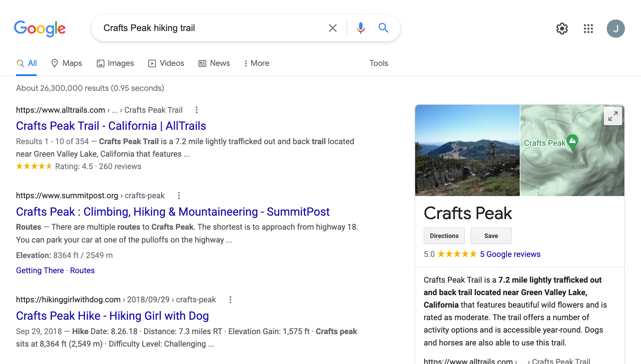Switch to the Images tab

point(115,63)
